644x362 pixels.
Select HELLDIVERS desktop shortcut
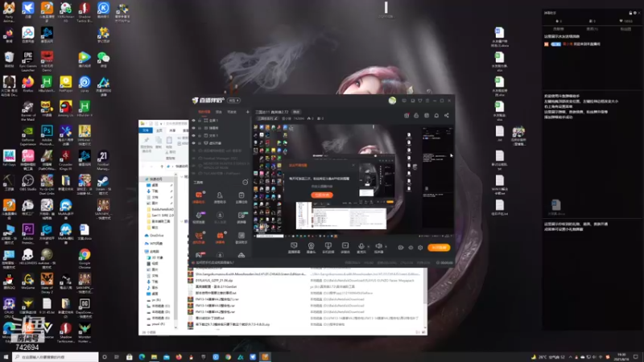point(28,257)
